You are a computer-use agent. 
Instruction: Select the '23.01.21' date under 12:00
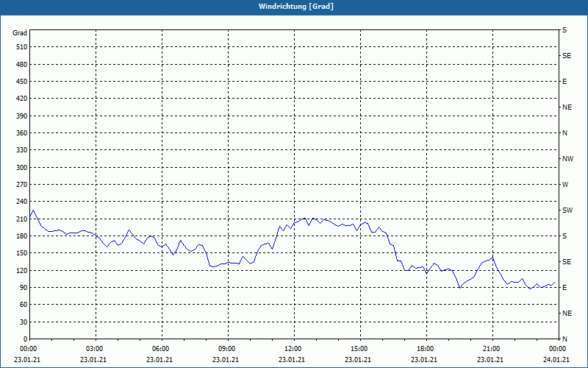tap(292, 360)
